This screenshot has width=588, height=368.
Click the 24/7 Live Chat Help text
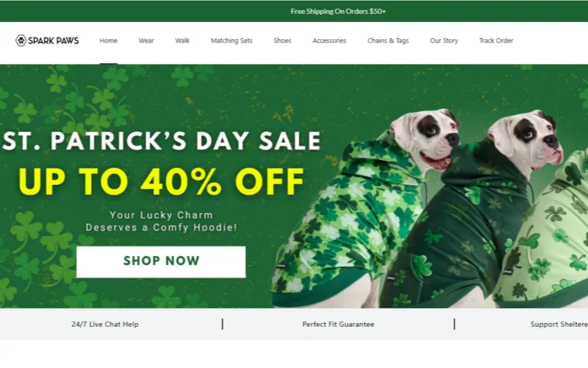(105, 324)
